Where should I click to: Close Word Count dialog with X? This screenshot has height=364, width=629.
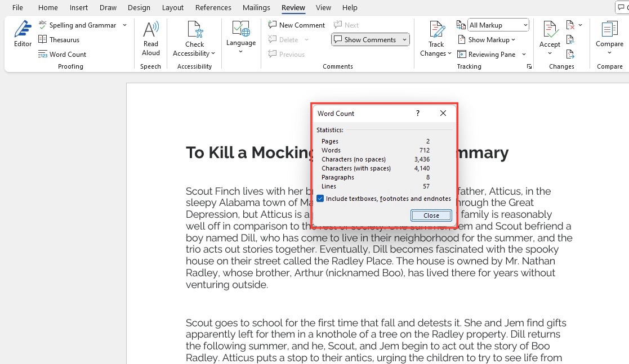443,114
